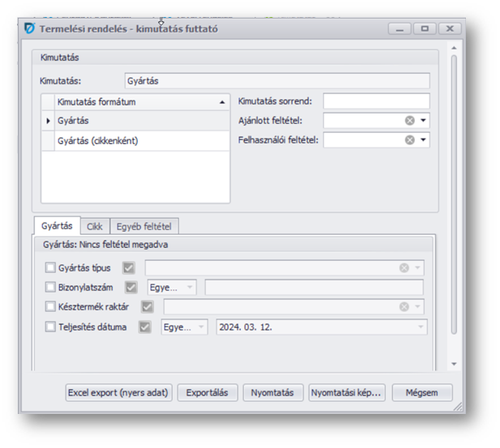Expand the Teljesítés dátuma date picker dropdown
This screenshot has height=448, width=500.
pyautogui.click(x=421, y=327)
